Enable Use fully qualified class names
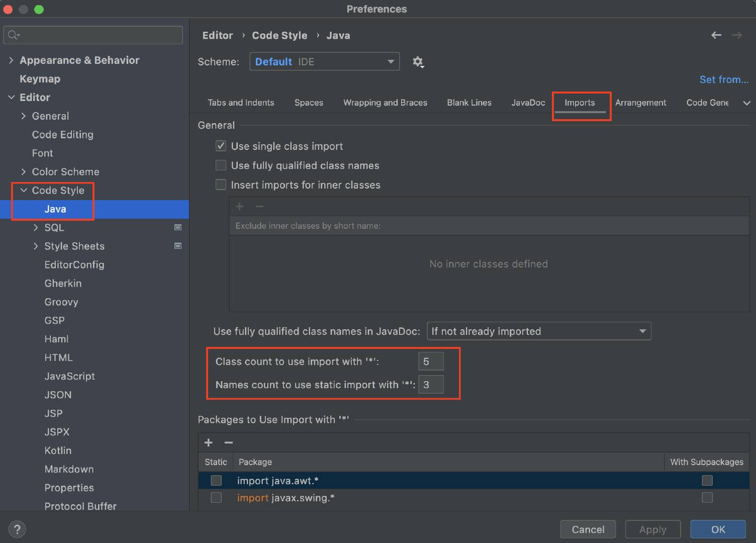This screenshot has height=543, width=756. pyautogui.click(x=221, y=165)
